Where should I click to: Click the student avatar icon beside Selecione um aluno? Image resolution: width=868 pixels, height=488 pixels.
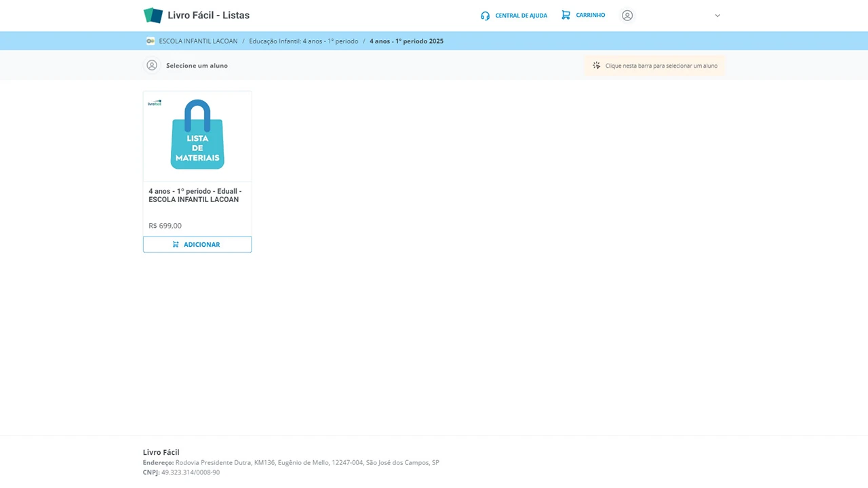[152, 66]
